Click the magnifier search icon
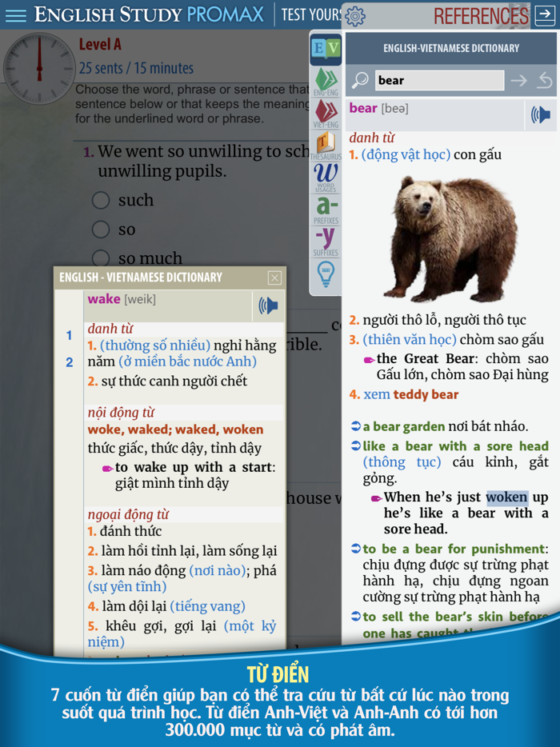 [360, 80]
